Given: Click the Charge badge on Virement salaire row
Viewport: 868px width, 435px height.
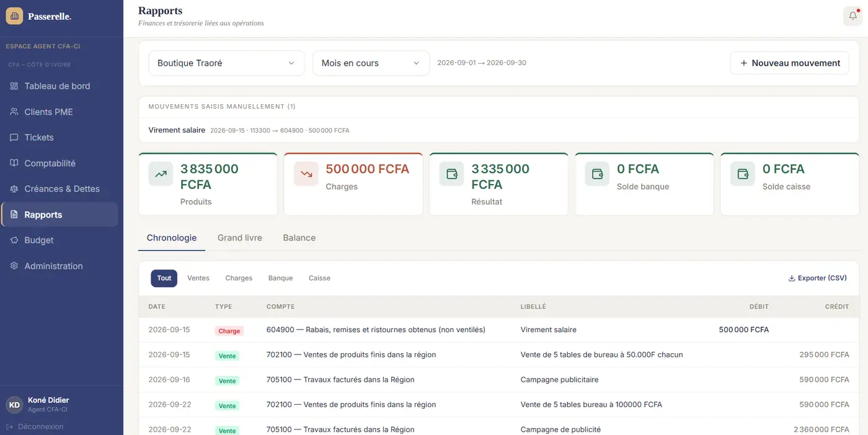Looking at the screenshot, I should 229,331.
